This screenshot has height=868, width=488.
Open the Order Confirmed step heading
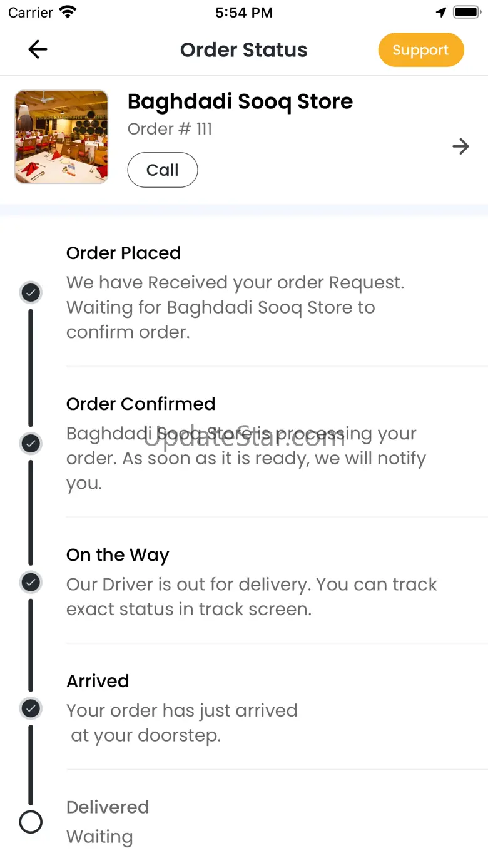141,404
